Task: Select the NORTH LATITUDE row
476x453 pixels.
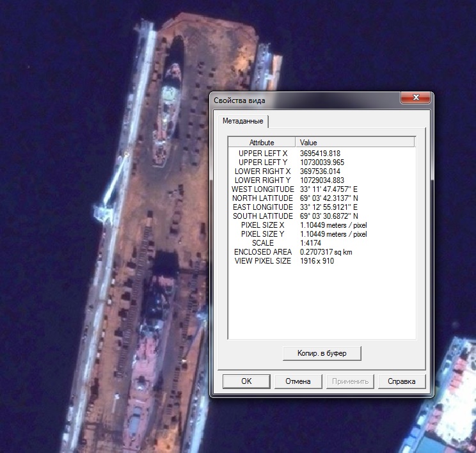Action: pos(263,198)
